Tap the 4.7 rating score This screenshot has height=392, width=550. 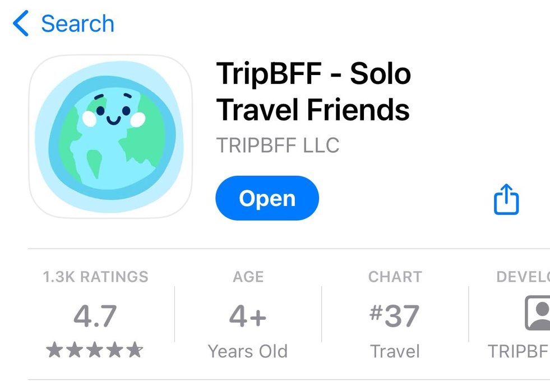[x=95, y=316]
